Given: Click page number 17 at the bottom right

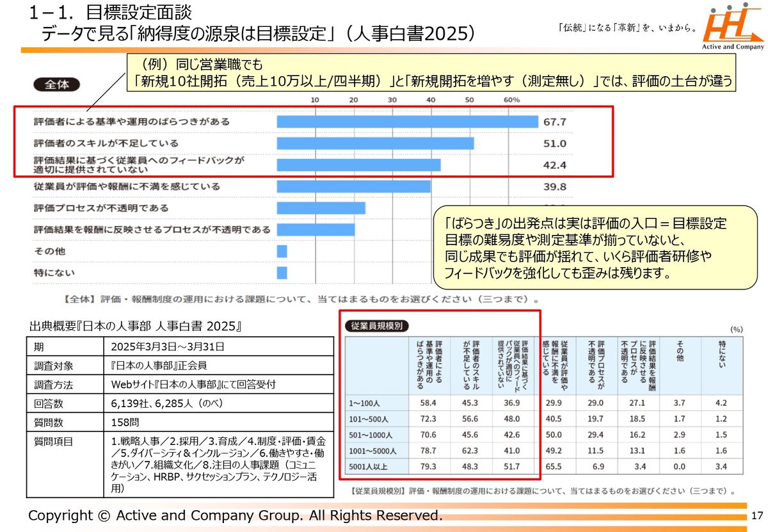Looking at the screenshot, I should coord(757,516).
